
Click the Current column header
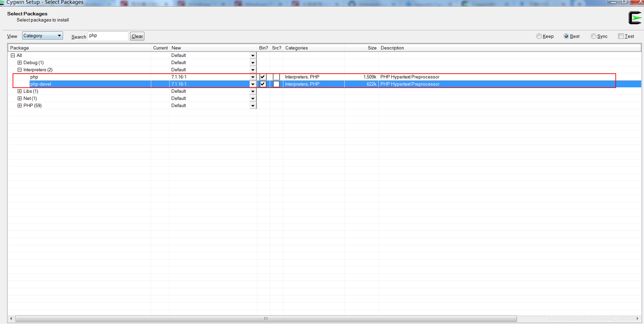160,48
